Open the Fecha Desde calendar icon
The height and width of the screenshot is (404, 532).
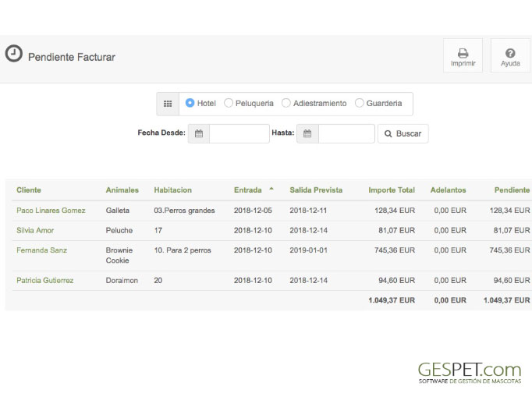pyautogui.click(x=199, y=134)
